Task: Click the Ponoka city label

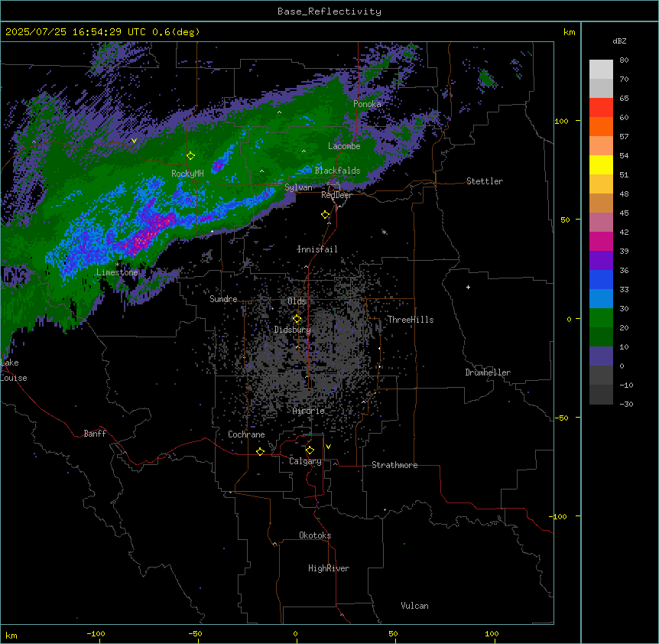Action: 367,104
